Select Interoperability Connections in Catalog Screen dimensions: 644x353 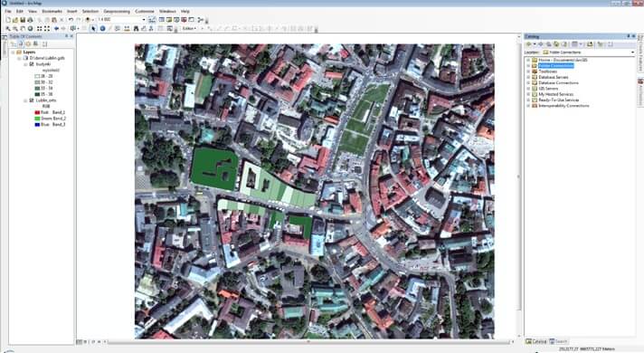(x=563, y=106)
